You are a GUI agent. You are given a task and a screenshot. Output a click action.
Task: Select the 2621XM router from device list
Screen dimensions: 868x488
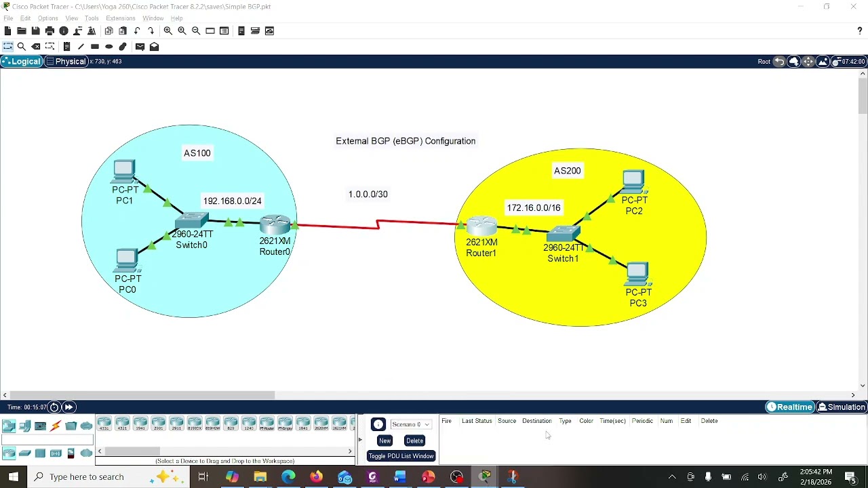[x=339, y=424]
